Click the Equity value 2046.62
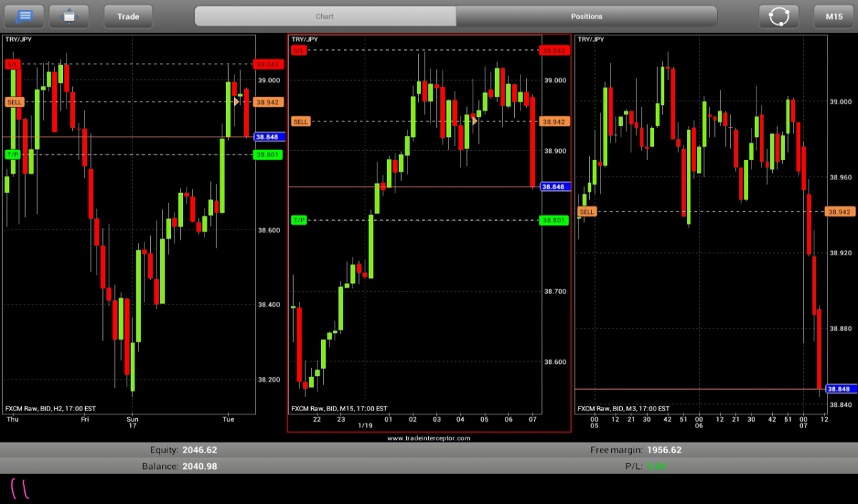 (x=199, y=450)
